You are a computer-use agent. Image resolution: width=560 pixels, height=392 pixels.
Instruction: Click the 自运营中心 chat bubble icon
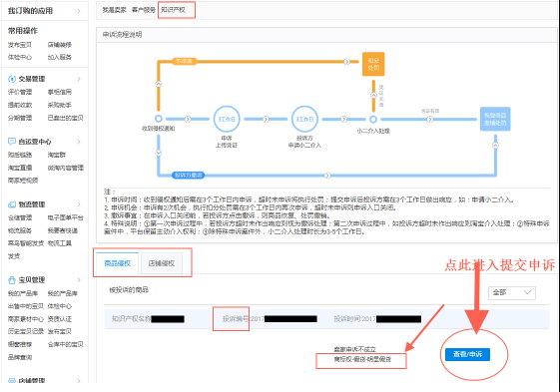pyautogui.click(x=12, y=142)
